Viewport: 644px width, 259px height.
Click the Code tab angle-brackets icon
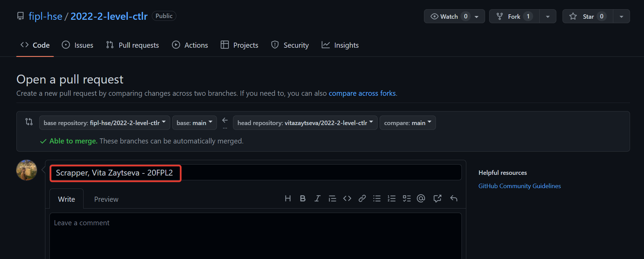pyautogui.click(x=24, y=45)
